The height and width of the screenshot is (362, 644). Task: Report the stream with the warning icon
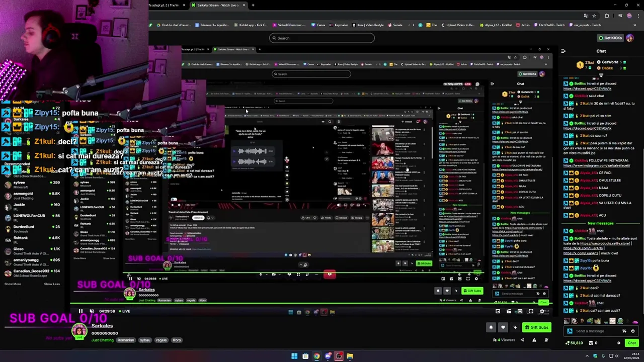pos(534,340)
